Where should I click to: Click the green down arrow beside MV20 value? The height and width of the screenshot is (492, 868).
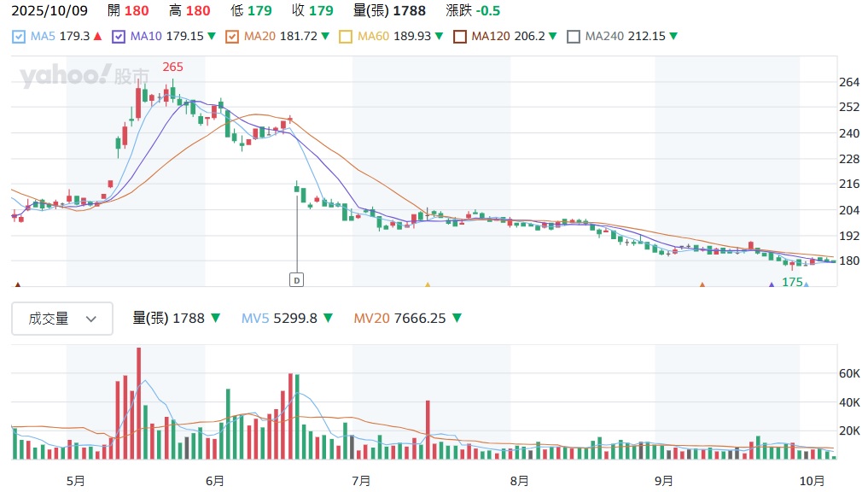point(457,319)
